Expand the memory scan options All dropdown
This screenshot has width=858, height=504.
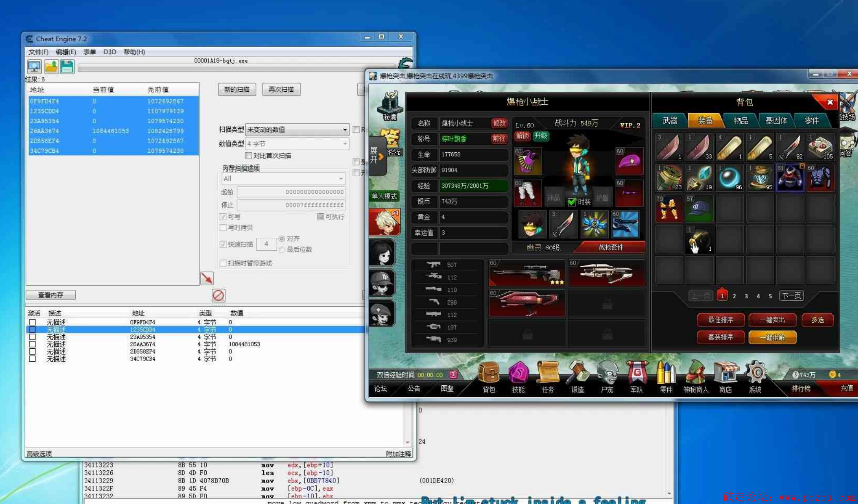(283, 178)
